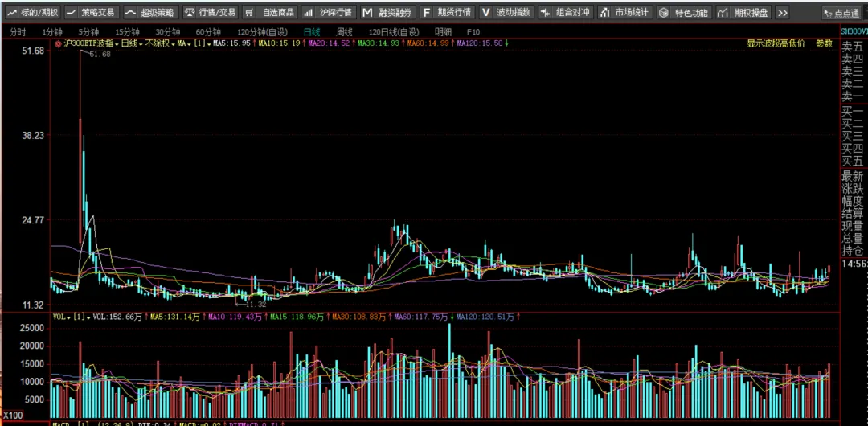Switch to the 1分钟 tab
Viewport: 868px width, 426px height.
tap(53, 32)
